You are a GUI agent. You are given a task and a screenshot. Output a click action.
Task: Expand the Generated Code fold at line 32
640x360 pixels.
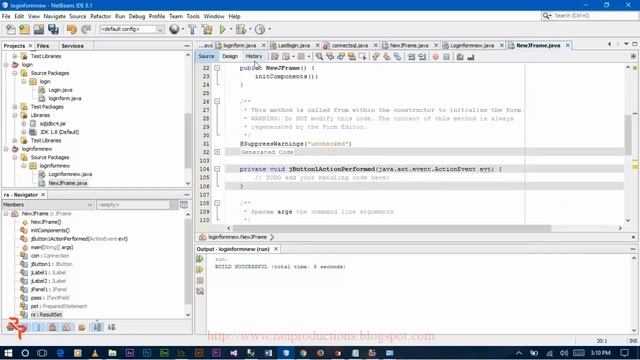point(217,152)
